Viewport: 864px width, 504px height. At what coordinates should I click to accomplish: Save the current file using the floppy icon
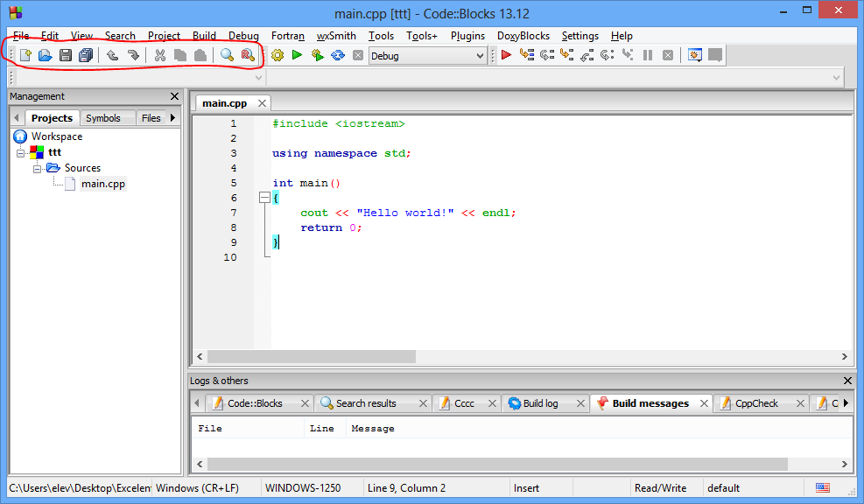point(66,55)
